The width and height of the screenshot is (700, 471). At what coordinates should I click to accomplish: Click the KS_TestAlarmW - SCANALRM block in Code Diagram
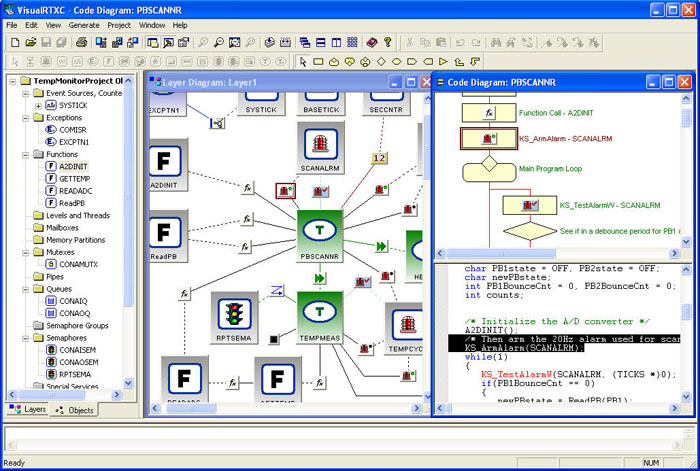tap(530, 205)
